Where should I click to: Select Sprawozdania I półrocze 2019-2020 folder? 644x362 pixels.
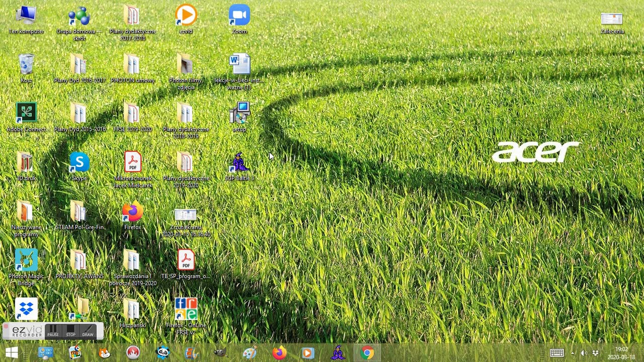132,267
